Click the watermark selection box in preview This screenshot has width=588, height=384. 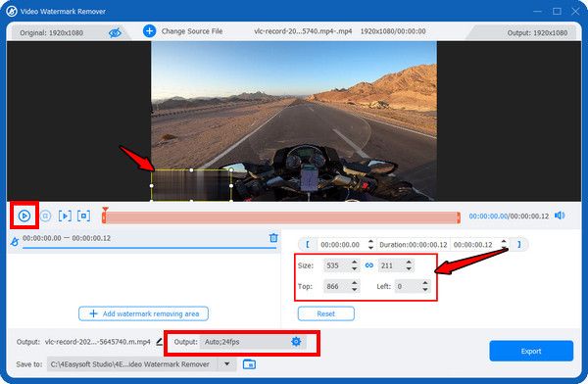click(191, 185)
